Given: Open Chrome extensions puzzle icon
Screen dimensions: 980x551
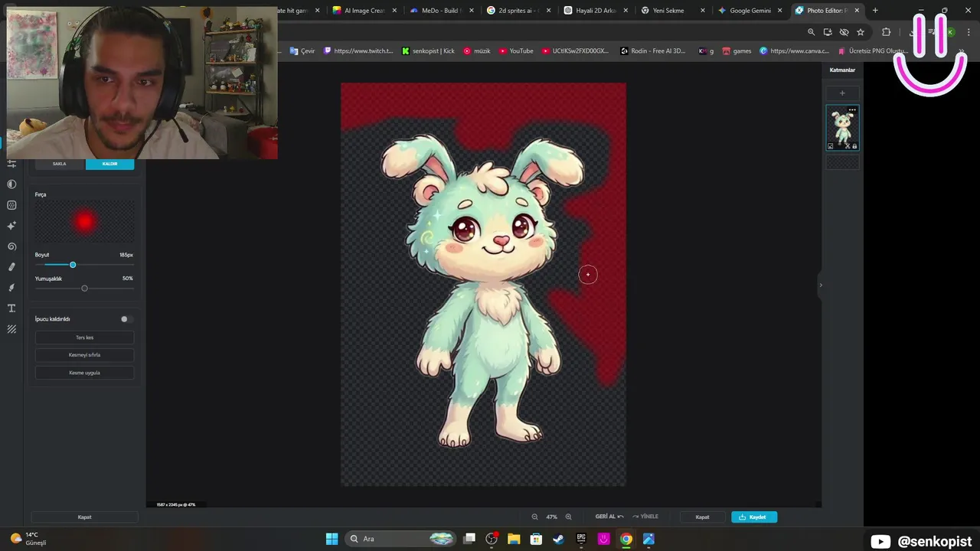Looking at the screenshot, I should [886, 32].
